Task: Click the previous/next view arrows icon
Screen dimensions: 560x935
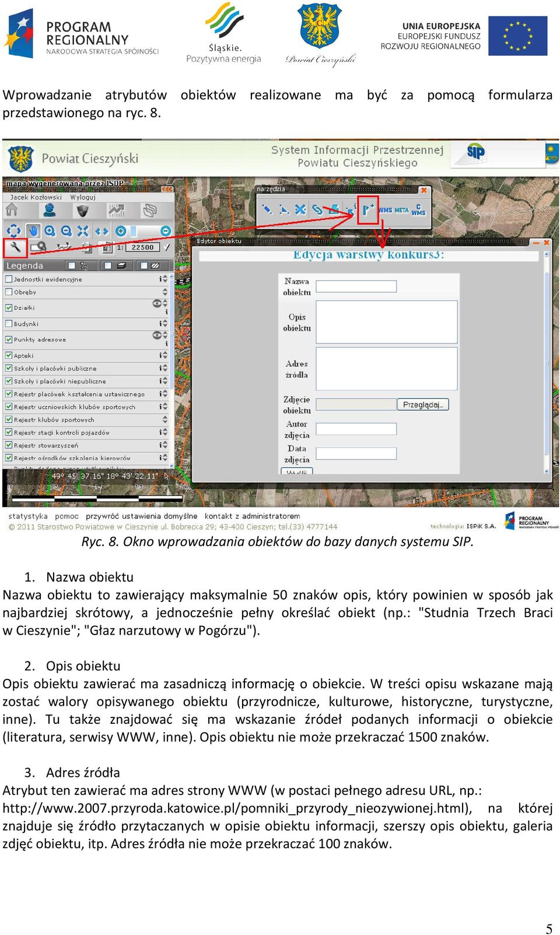Action: [x=101, y=231]
